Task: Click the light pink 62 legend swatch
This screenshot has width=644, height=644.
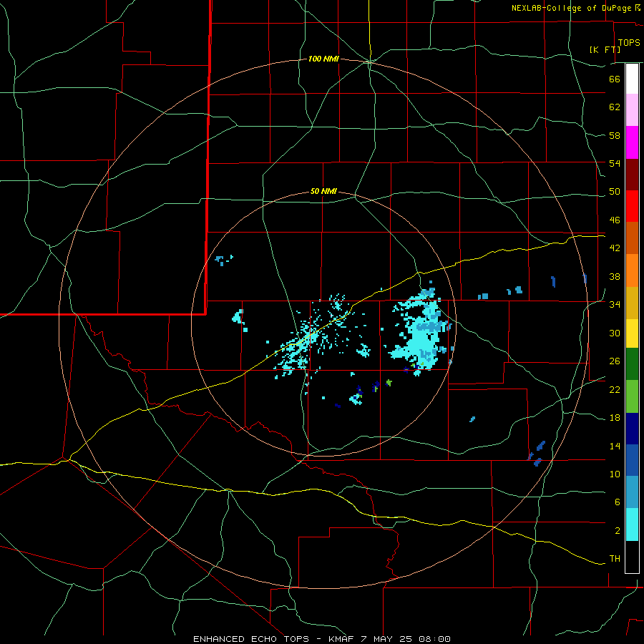Action: click(x=632, y=109)
